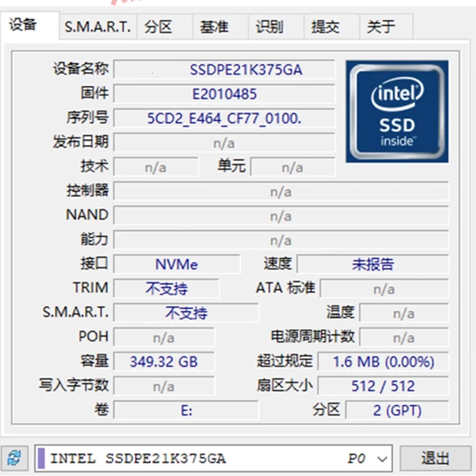The image size is (476, 476).
Task: Click the refresh icon at bottom left
Action: point(14,458)
